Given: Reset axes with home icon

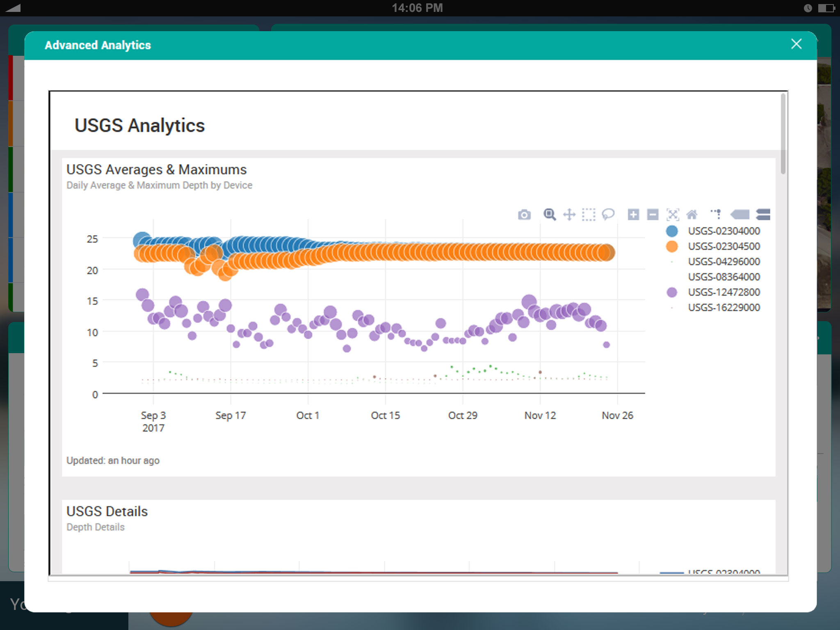Looking at the screenshot, I should (692, 215).
